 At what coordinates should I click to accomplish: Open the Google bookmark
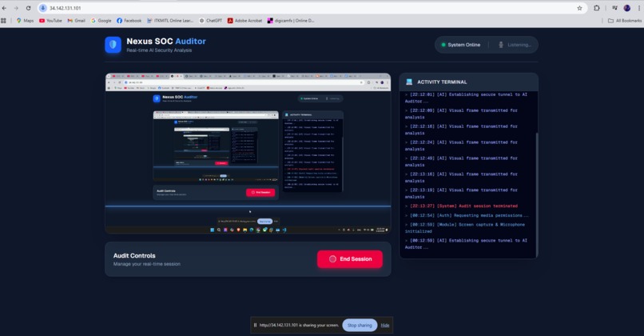point(101,21)
